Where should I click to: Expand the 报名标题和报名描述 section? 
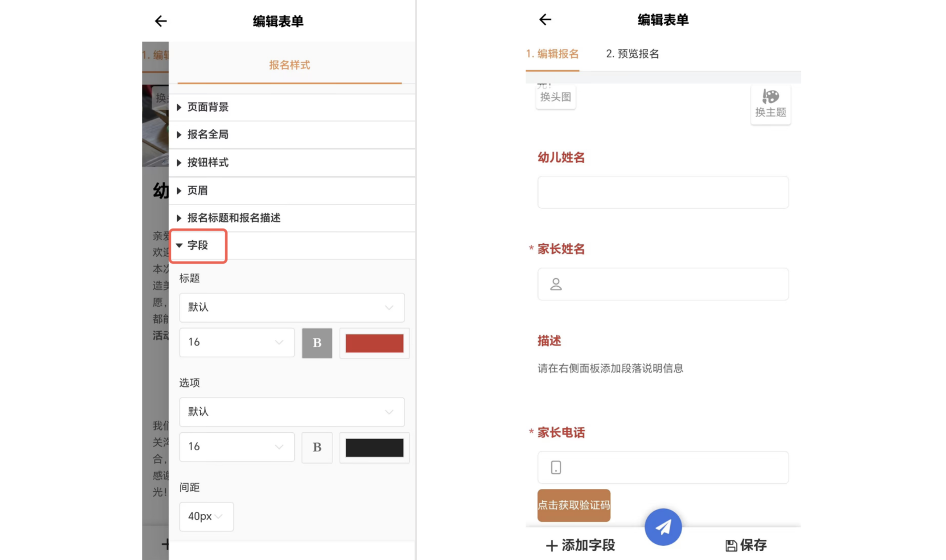coord(292,218)
